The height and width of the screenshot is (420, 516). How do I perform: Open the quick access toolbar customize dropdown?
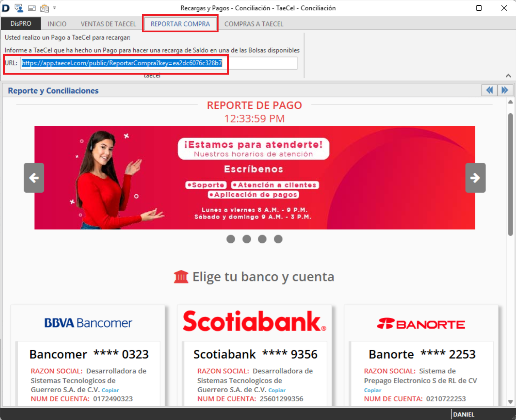point(54,7)
